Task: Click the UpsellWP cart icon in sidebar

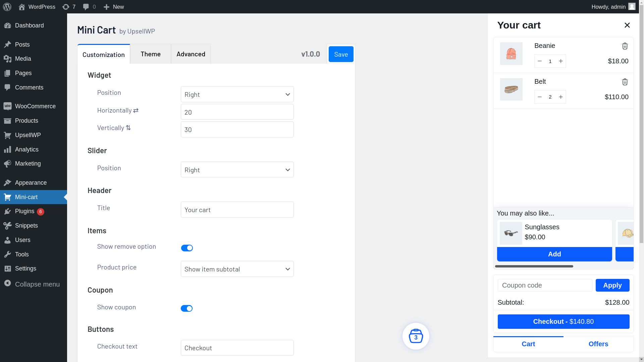Action: point(7,135)
